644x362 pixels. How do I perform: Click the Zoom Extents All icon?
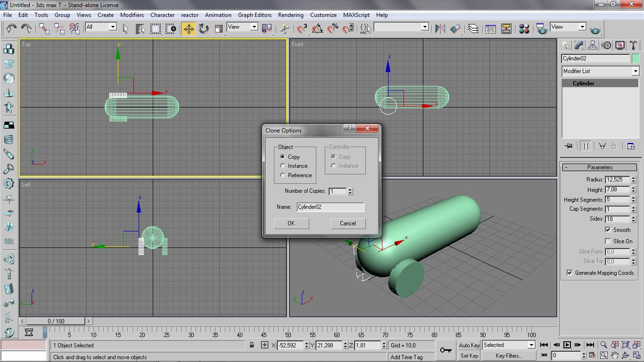click(637, 345)
